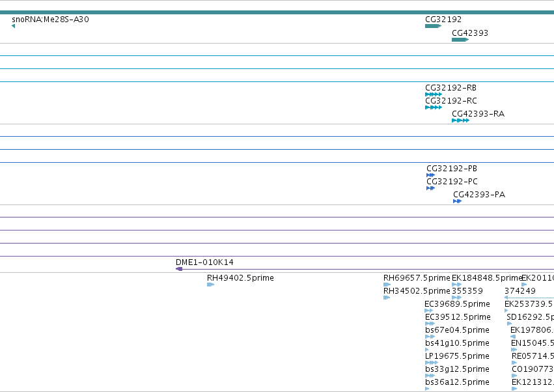Click the bs41g10.5prime EST glyph
Image resolution: width=554 pixels, height=392 pixels.
click(427, 350)
